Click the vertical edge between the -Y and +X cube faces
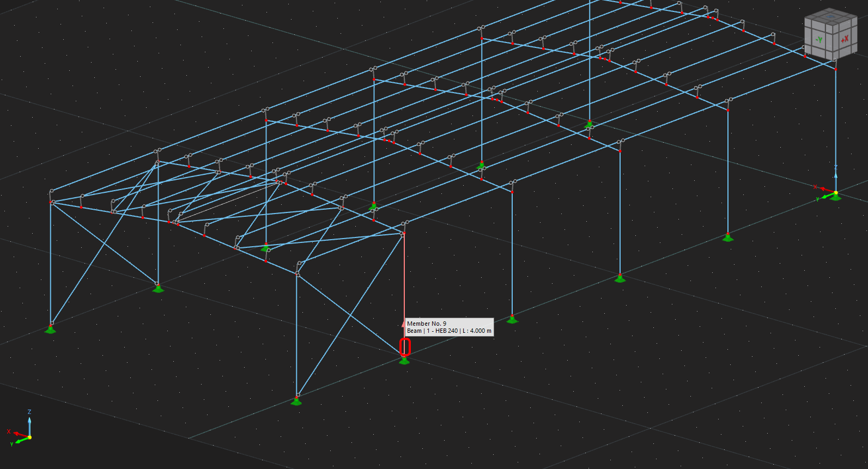Image resolution: width=868 pixels, height=469 pixels. click(832, 41)
